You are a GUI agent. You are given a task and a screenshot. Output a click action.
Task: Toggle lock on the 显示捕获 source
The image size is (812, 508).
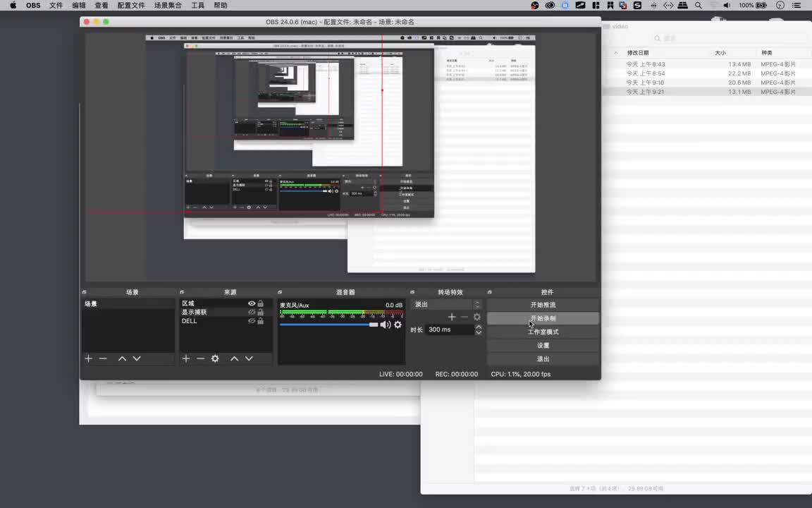pos(261,312)
